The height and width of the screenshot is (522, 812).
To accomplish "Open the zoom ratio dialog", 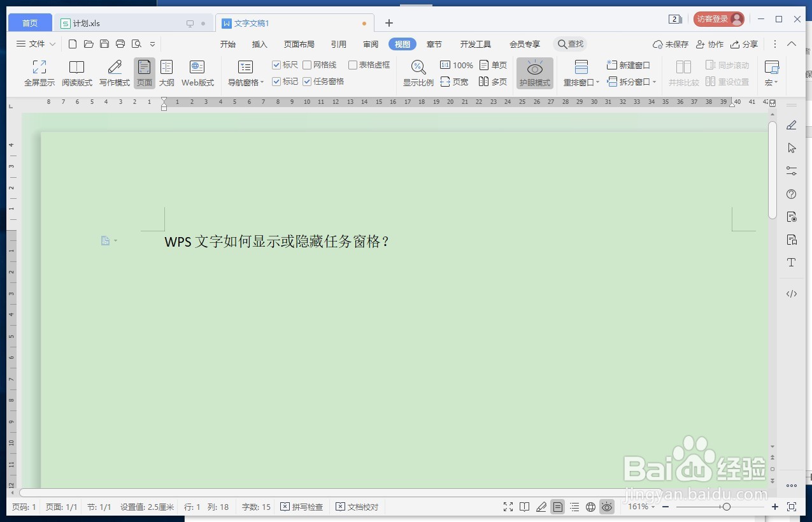I will click(418, 73).
